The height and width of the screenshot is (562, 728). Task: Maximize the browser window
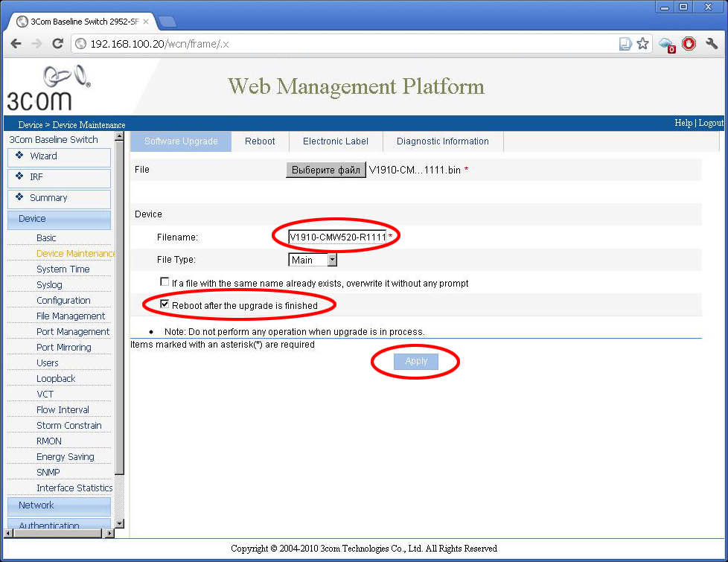point(683,7)
